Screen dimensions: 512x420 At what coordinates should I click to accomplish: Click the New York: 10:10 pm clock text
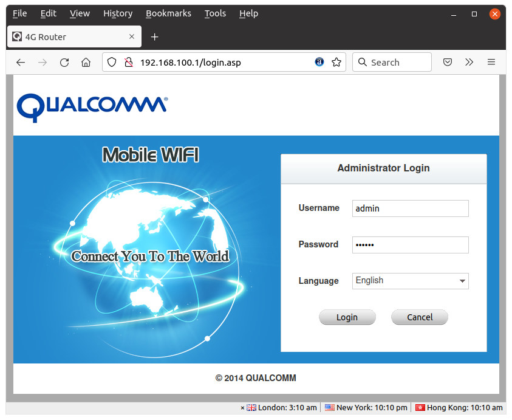coord(372,408)
